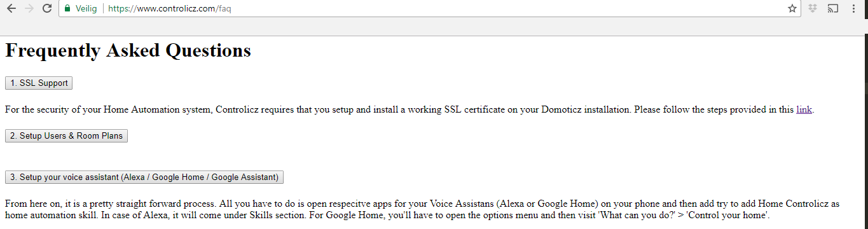Click the 'Veilig' secure label
The height and width of the screenshot is (229, 868).
point(86,9)
